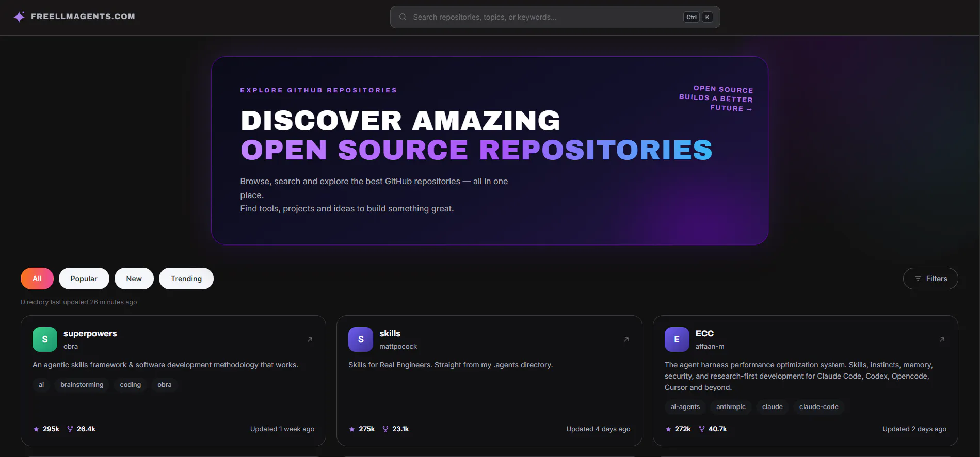This screenshot has width=980, height=457.
Task: Switch to the New tab
Action: (134, 279)
